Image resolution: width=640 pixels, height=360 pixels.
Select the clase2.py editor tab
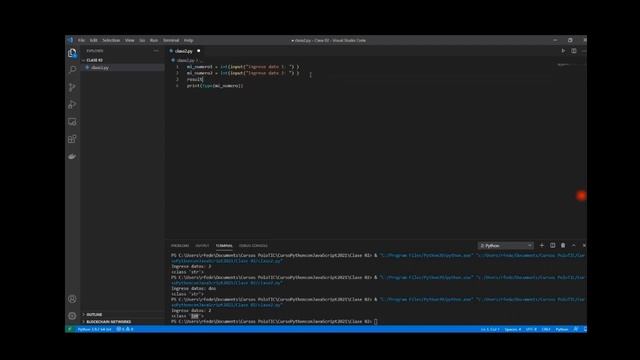click(183, 51)
